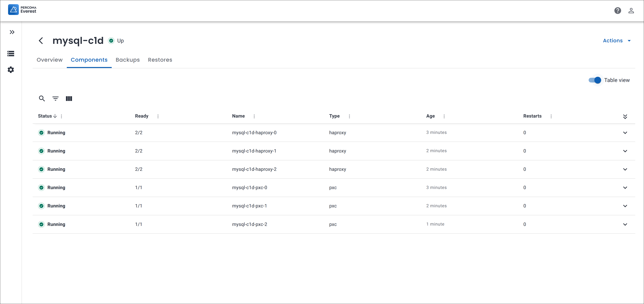Open the user profile icon
Screen dimensions: 644x304
click(631, 10)
